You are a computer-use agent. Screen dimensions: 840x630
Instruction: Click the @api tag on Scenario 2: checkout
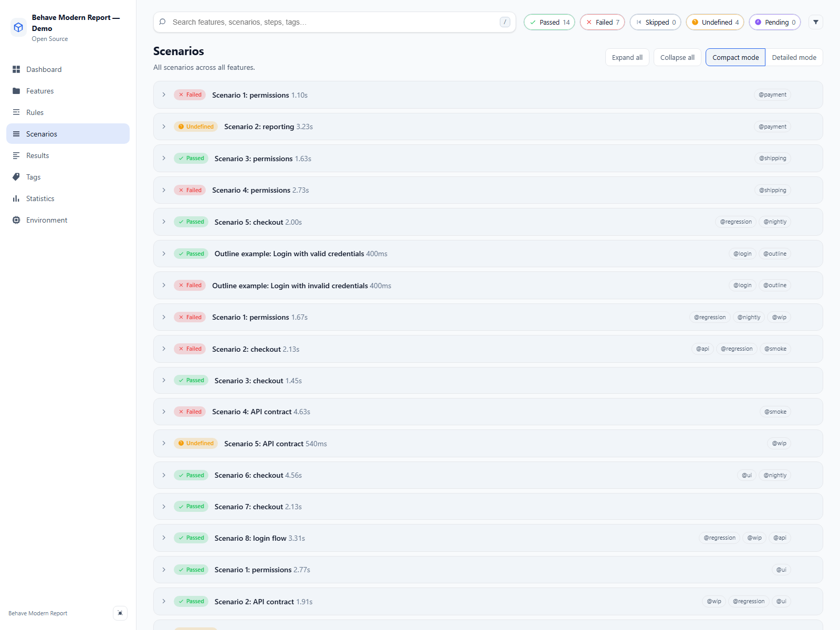pos(702,349)
